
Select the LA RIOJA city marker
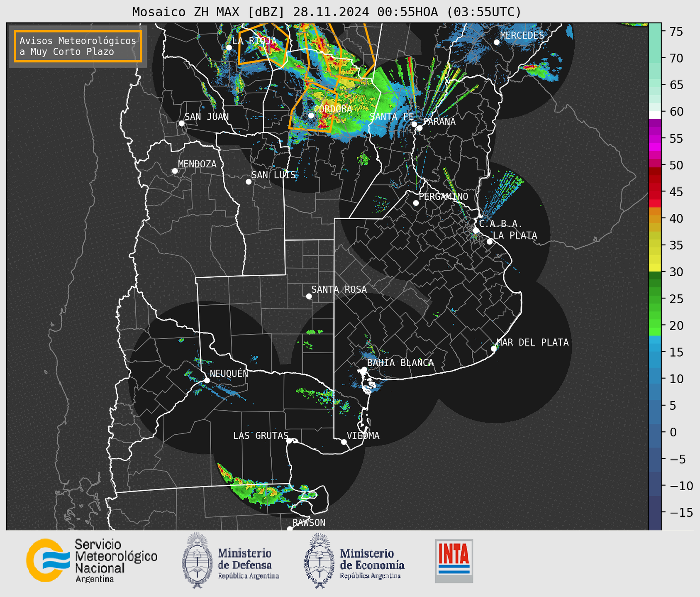tap(229, 48)
